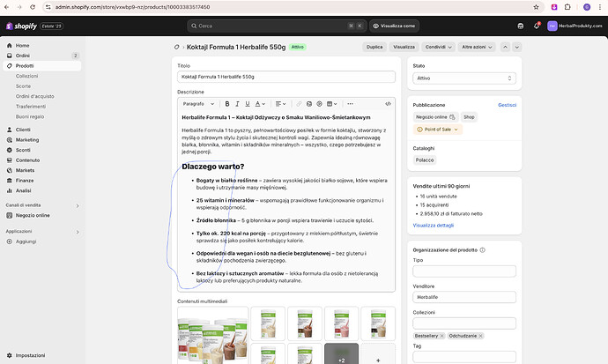The image size is (608, 364).
Task: Open more formatting options (three dots)
Action: click(350, 104)
